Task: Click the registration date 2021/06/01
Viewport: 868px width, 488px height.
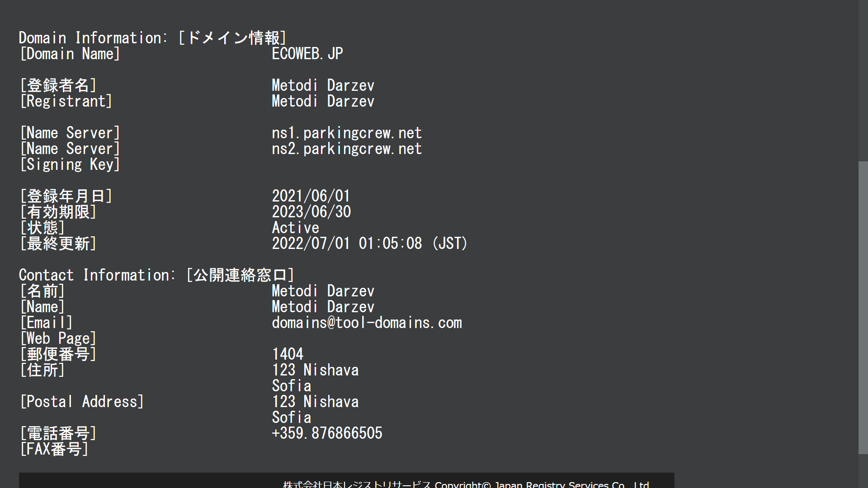Action: coord(311,196)
